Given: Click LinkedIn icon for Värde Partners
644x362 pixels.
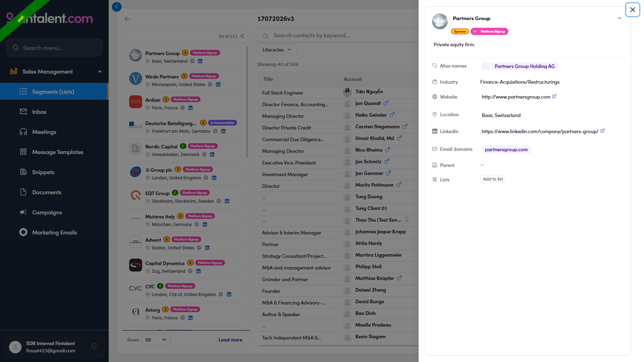Looking at the screenshot, I should (x=218, y=84).
